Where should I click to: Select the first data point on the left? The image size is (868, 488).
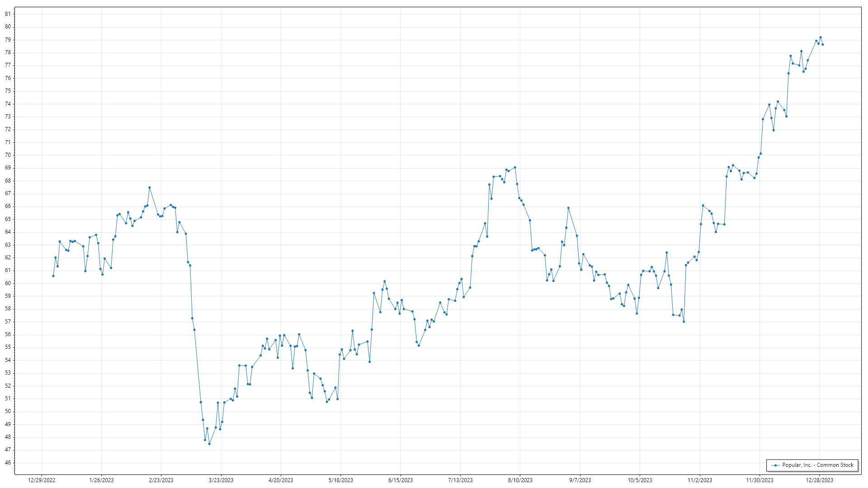[53, 276]
